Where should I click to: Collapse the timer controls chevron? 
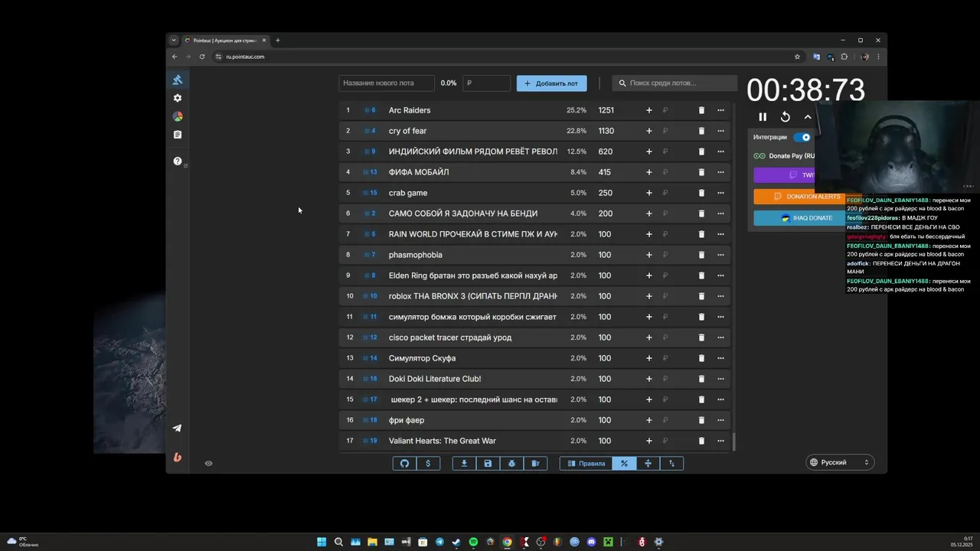coord(808,117)
